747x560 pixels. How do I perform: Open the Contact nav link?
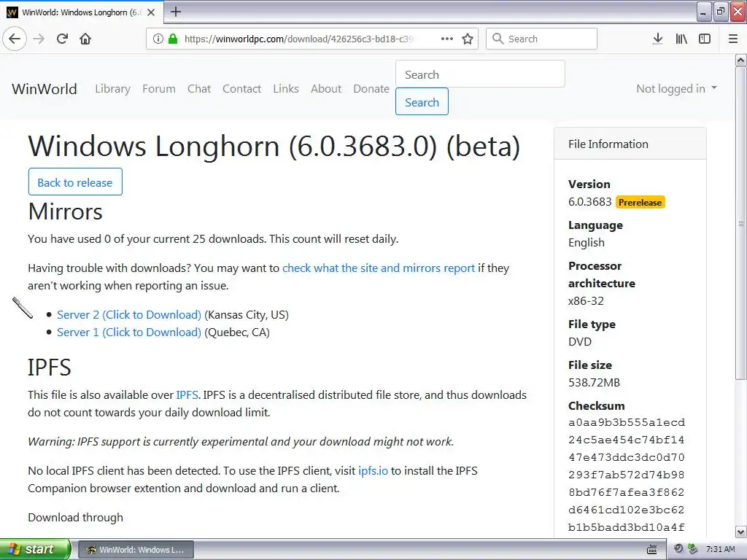point(241,88)
